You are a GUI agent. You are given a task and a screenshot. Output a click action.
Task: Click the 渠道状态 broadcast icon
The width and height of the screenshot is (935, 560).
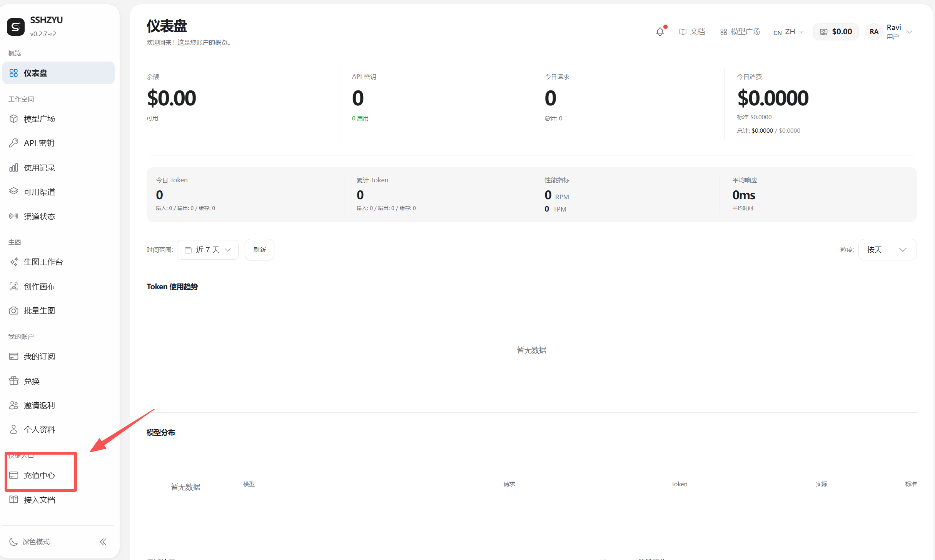point(14,216)
